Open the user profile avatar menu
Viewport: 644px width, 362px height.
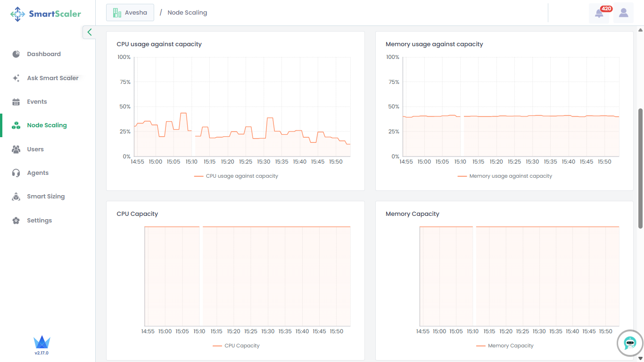[x=624, y=13]
